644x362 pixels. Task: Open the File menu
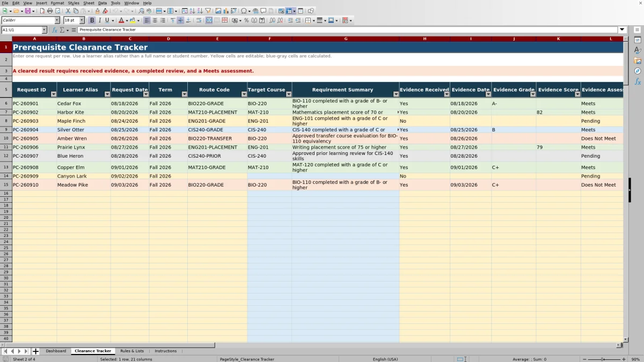pos(5,3)
